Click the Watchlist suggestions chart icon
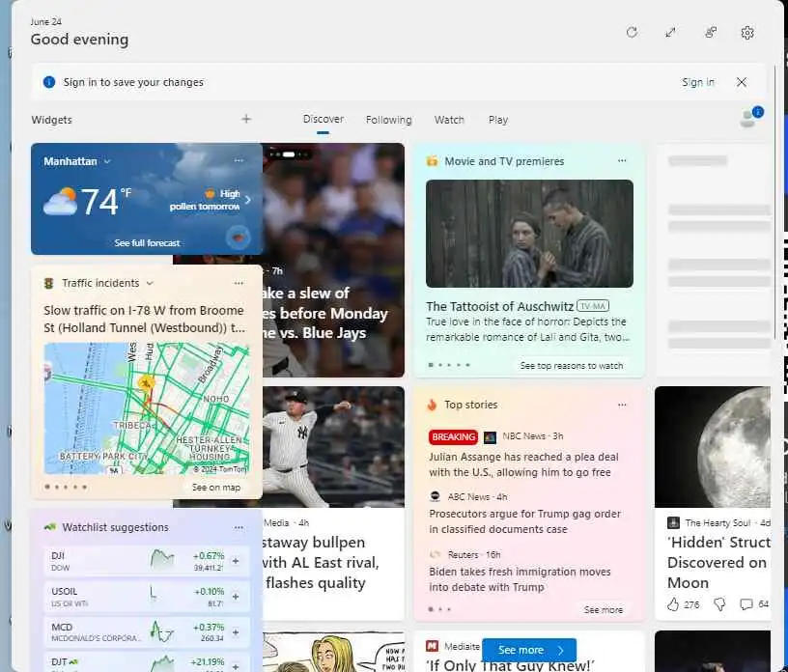788x672 pixels. click(50, 527)
